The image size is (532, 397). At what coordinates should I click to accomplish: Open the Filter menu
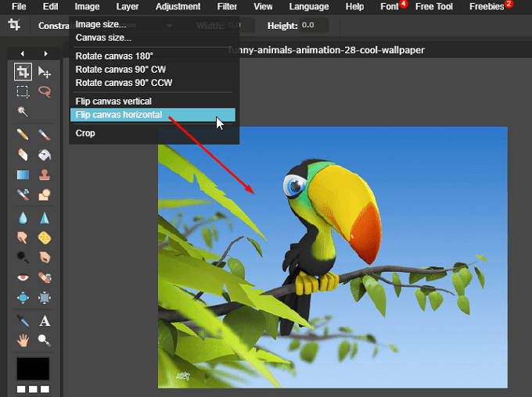[227, 6]
